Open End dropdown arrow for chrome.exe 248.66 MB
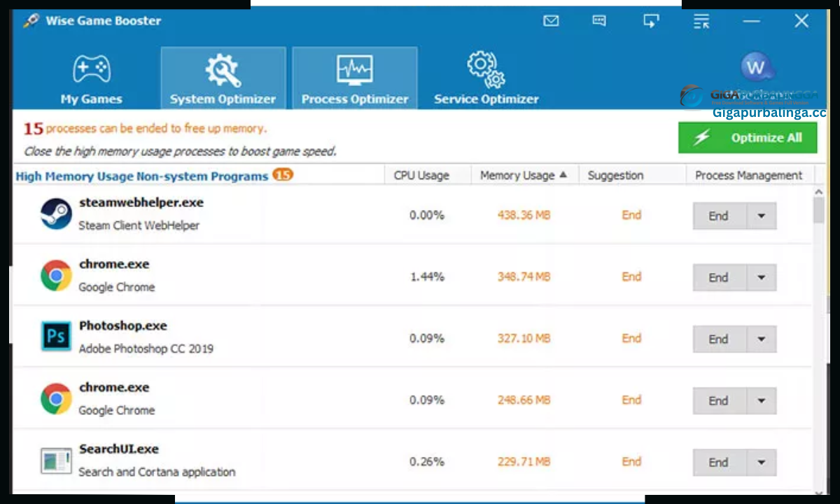Image resolution: width=840 pixels, height=504 pixels. pos(762,400)
